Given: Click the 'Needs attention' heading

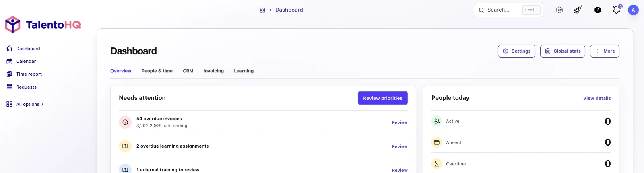Looking at the screenshot, I should (142, 98).
